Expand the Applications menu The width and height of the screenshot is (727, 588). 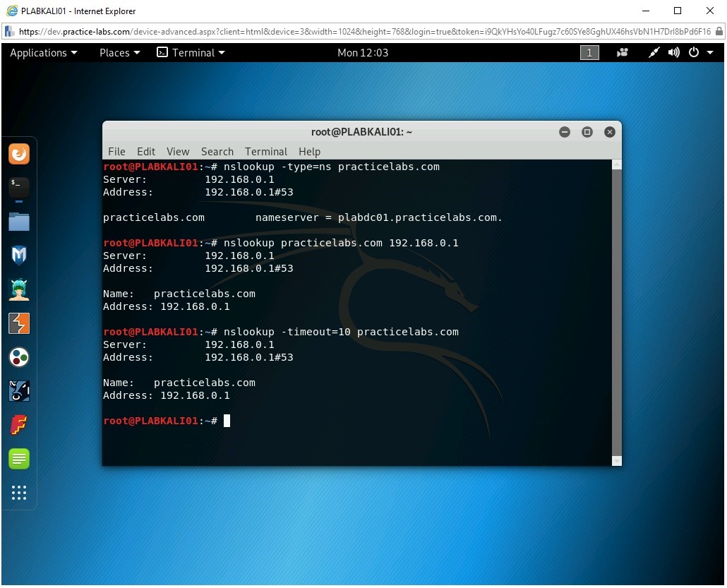(x=43, y=52)
